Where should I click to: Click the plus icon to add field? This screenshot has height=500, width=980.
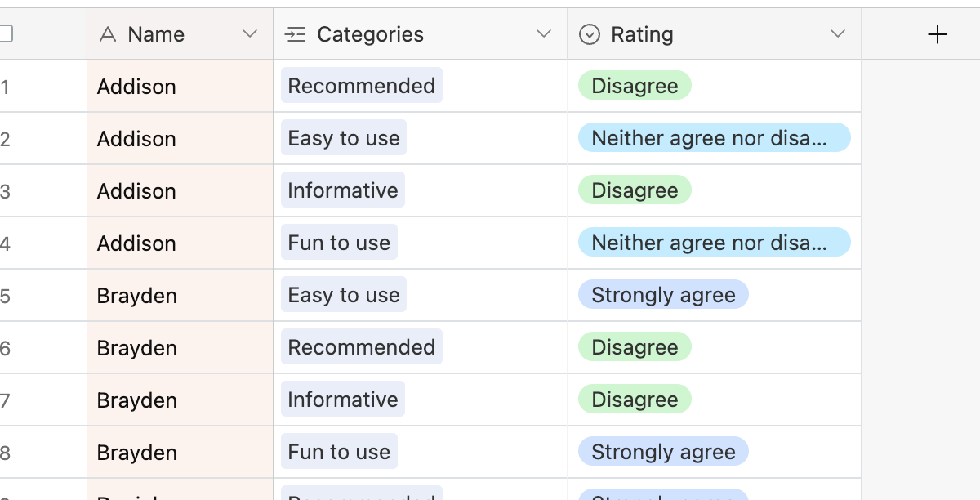(x=938, y=34)
